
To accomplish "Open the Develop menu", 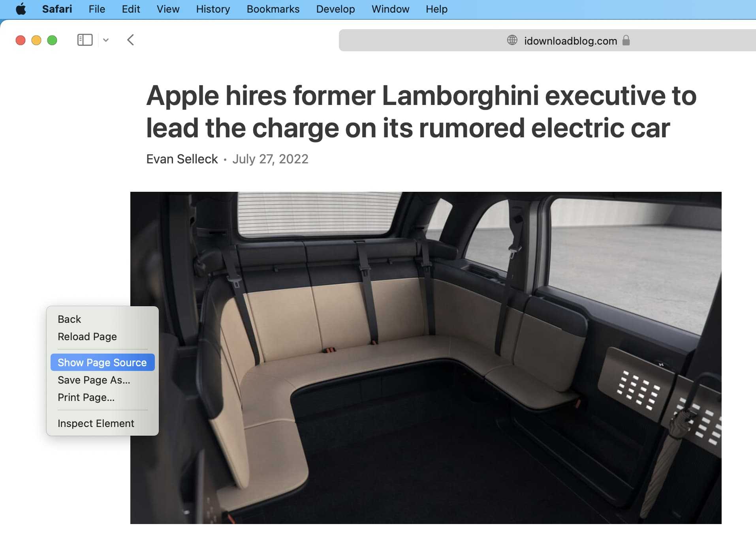I will tap(335, 9).
